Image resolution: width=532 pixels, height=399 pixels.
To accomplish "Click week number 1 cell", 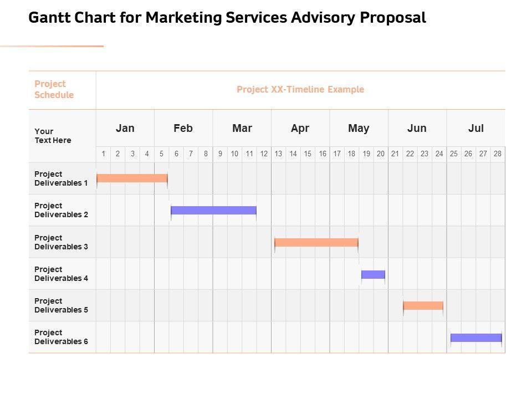I will point(103,154).
